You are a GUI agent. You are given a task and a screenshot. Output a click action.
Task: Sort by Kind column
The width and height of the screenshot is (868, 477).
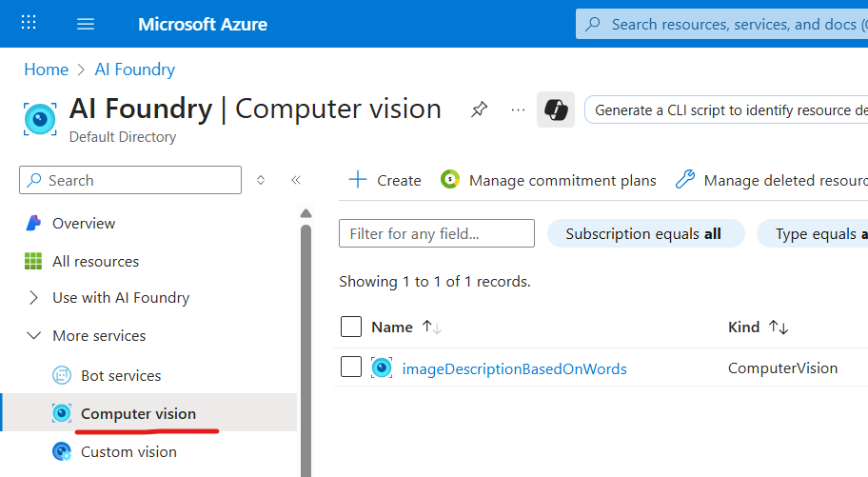pos(758,327)
